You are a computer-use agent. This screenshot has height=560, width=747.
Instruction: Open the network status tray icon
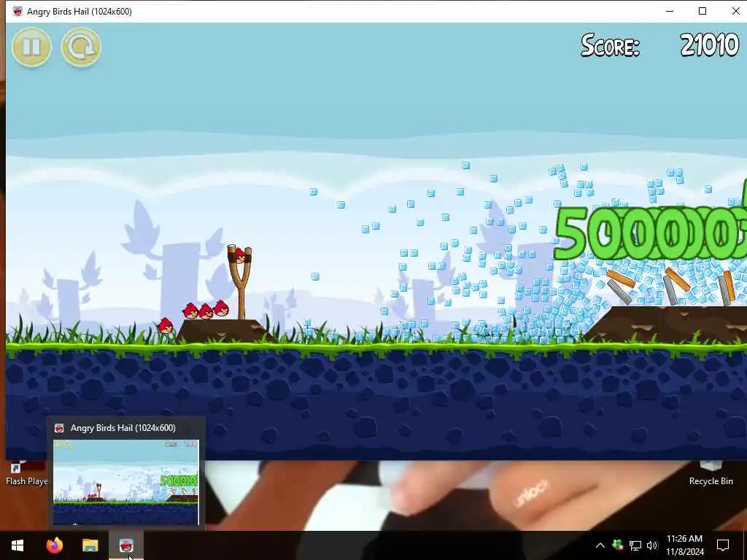click(635, 545)
